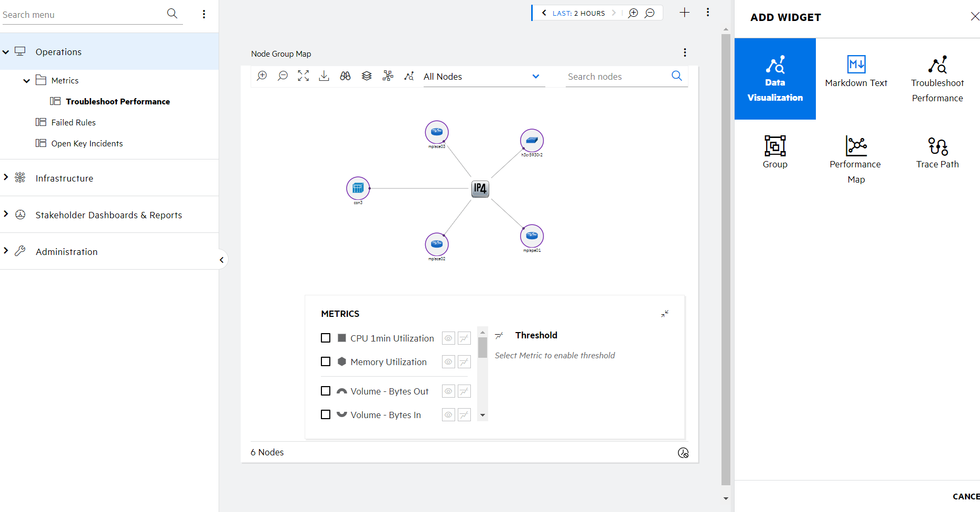The height and width of the screenshot is (512, 980).
Task: Click the search menu magnifier icon
Action: point(172,14)
